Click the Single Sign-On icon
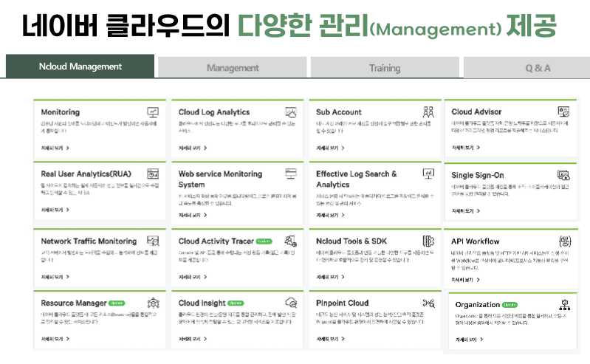This screenshot has width=590, height=364. tap(563, 175)
